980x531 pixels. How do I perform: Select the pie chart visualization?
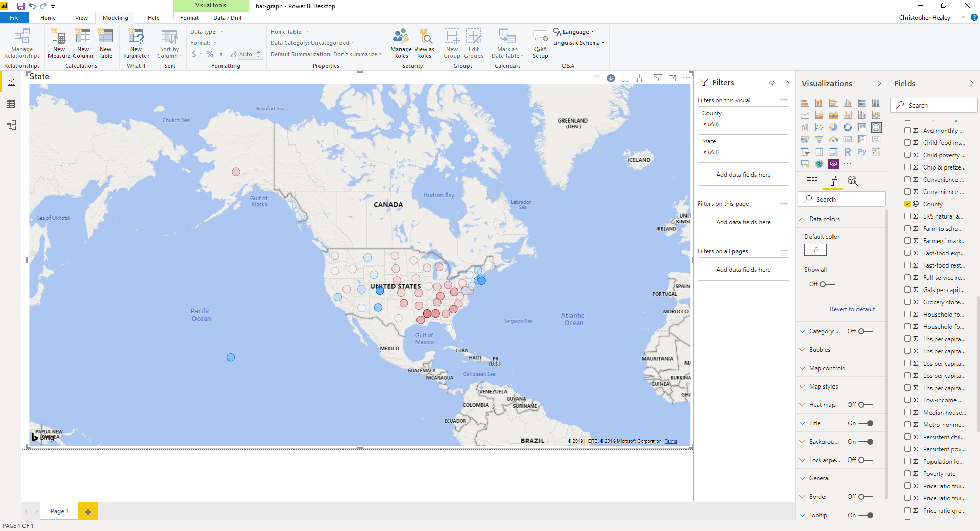(834, 127)
